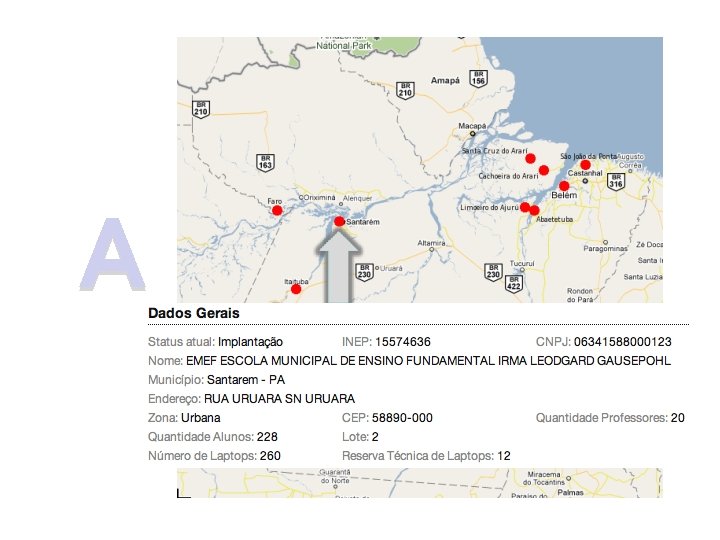Click the Macapá city label on map

click(x=472, y=126)
